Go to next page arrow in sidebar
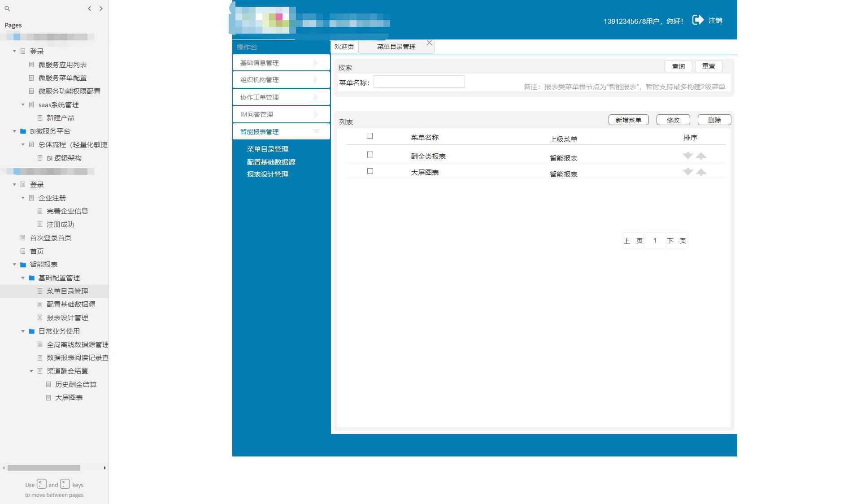The height and width of the screenshot is (504, 861). tap(101, 9)
